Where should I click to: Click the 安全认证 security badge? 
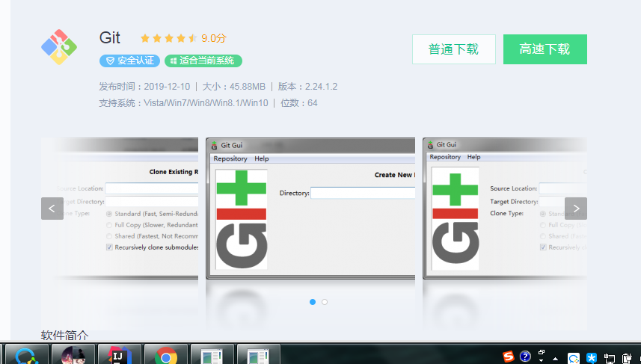click(x=129, y=61)
